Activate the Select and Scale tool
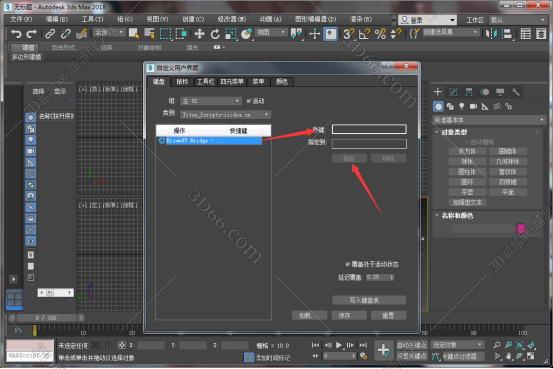This screenshot has height=369, width=553. [231, 34]
